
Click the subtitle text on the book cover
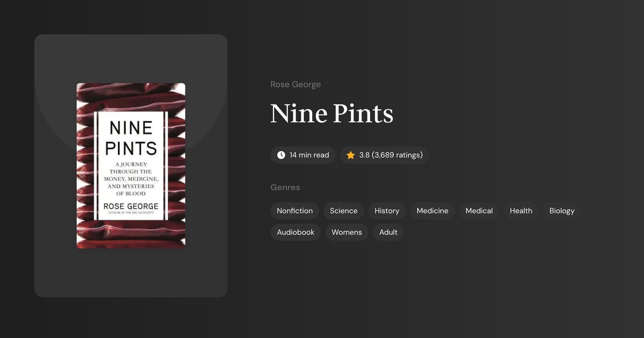[131, 179]
